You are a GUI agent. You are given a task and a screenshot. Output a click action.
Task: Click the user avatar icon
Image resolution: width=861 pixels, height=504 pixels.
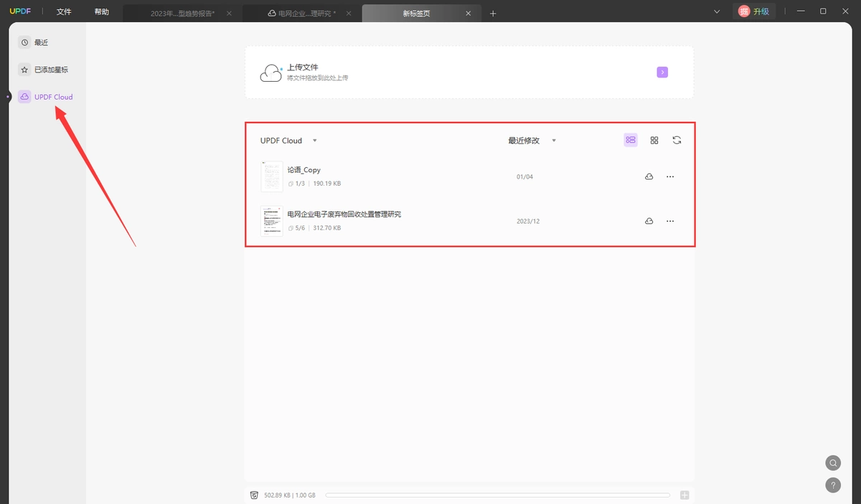[744, 11]
